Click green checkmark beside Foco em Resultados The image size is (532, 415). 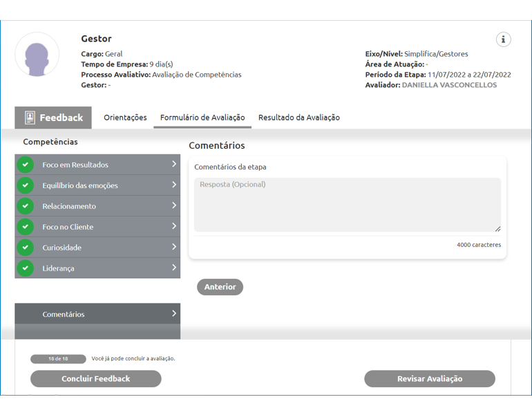pos(26,165)
